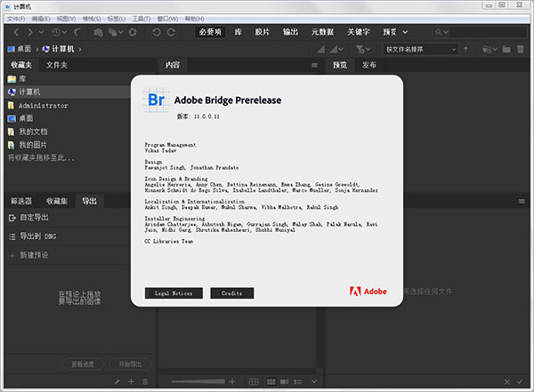Switch to 输出 workspace

click(x=290, y=32)
